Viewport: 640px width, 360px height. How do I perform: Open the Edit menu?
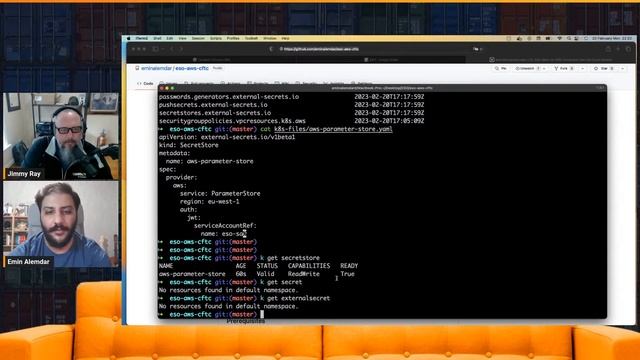170,38
